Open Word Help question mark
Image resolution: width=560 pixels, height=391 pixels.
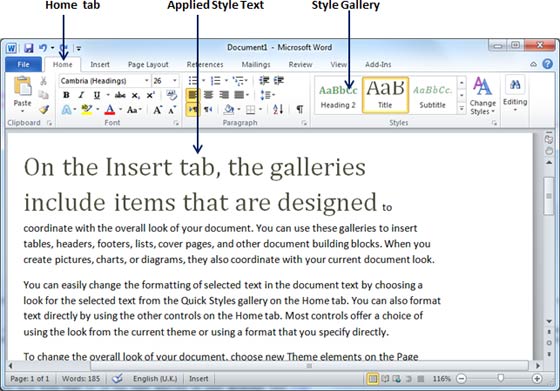[548, 64]
